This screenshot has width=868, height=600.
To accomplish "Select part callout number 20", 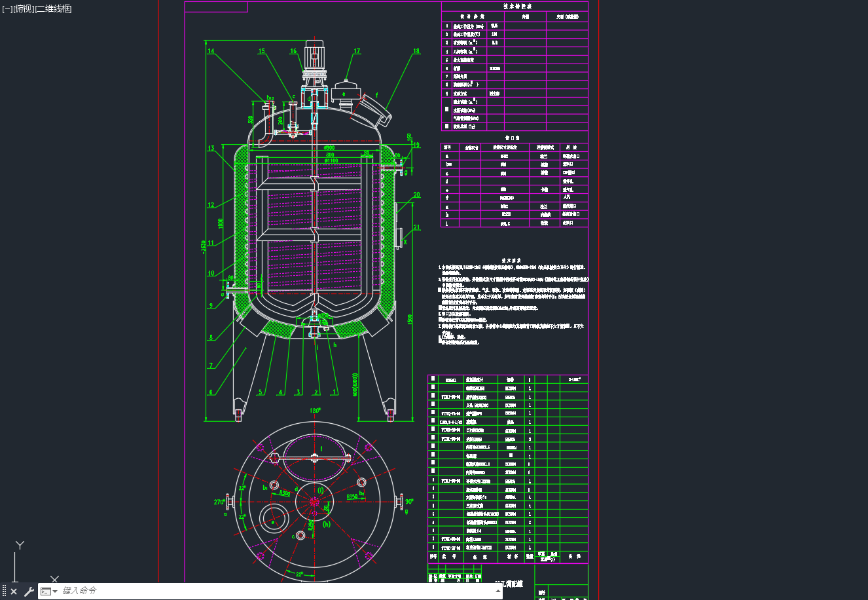I will pos(416,195).
